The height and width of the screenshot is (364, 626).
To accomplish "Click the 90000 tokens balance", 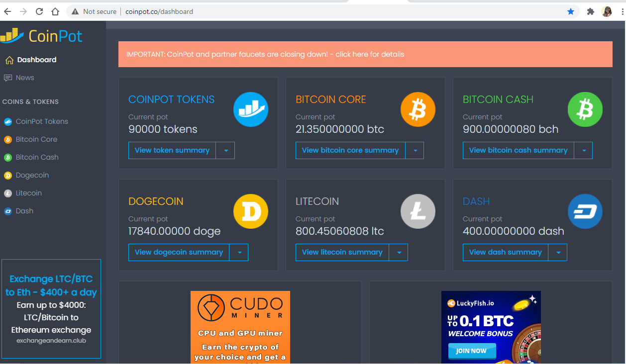I will [163, 129].
